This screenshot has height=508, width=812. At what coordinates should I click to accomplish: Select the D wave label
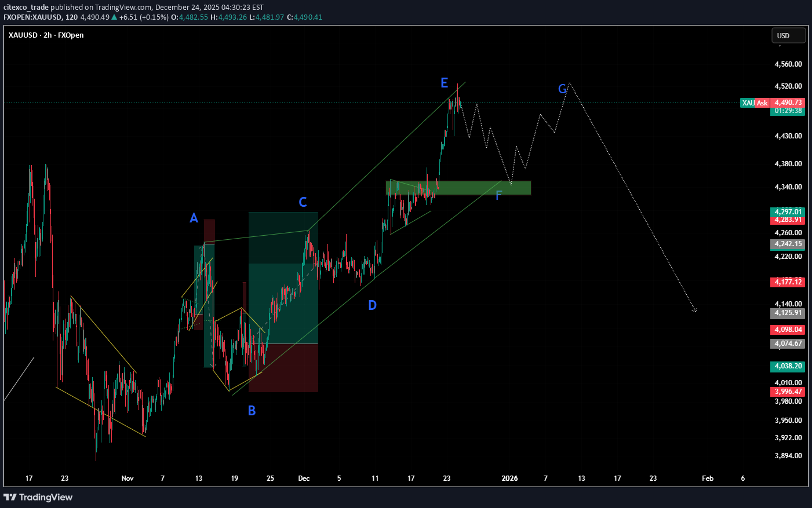pos(372,305)
